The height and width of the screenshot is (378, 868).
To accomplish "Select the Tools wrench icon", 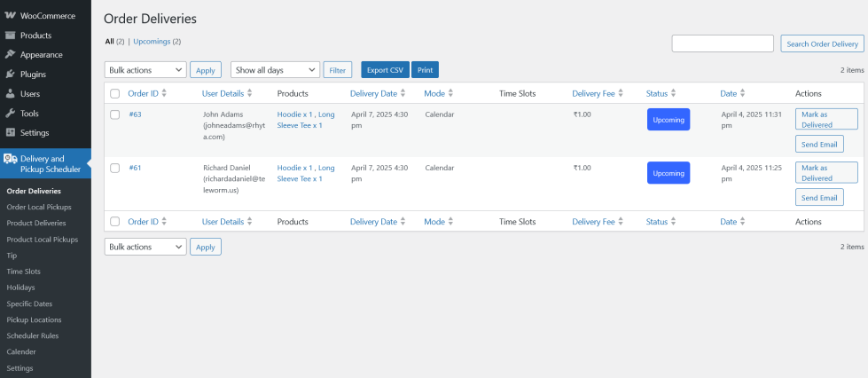I will [x=10, y=114].
